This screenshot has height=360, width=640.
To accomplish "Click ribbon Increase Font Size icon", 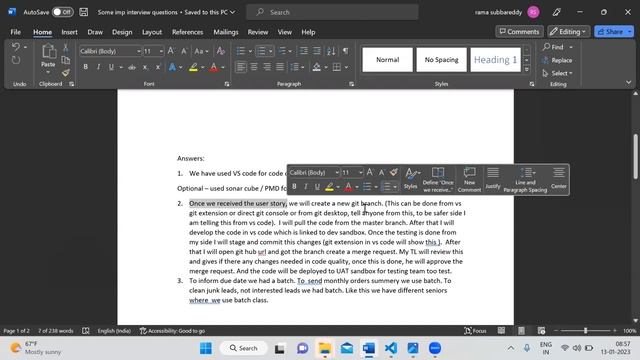I will (171, 51).
